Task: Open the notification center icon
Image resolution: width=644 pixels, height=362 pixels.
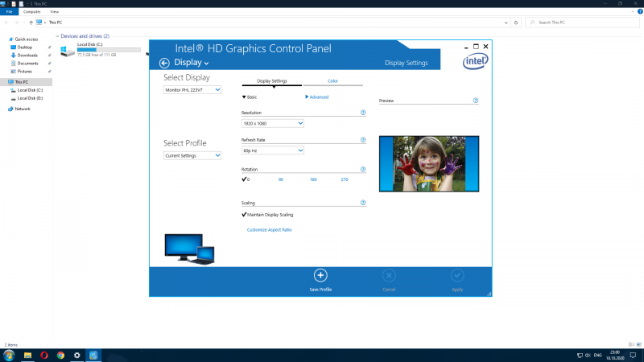Action: coord(633,356)
